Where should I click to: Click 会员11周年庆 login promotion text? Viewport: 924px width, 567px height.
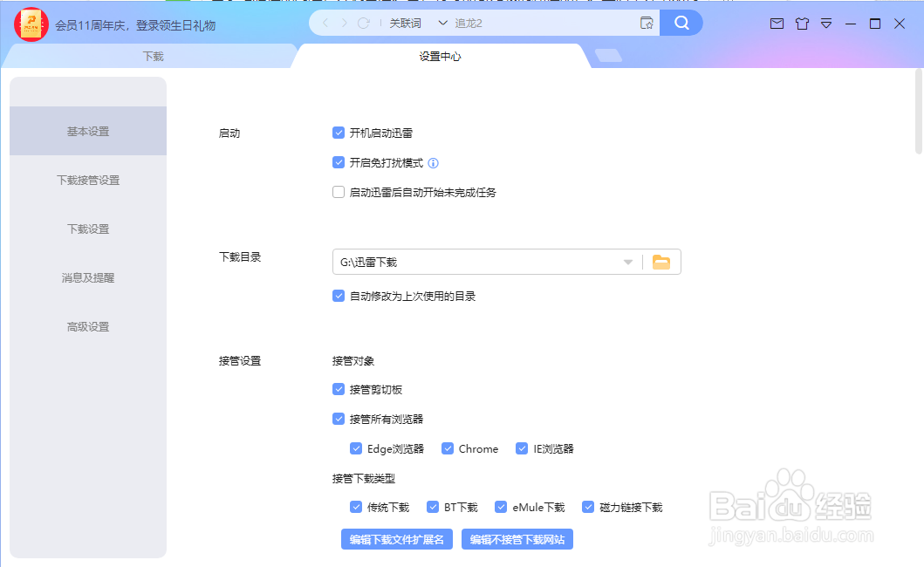coord(135,25)
